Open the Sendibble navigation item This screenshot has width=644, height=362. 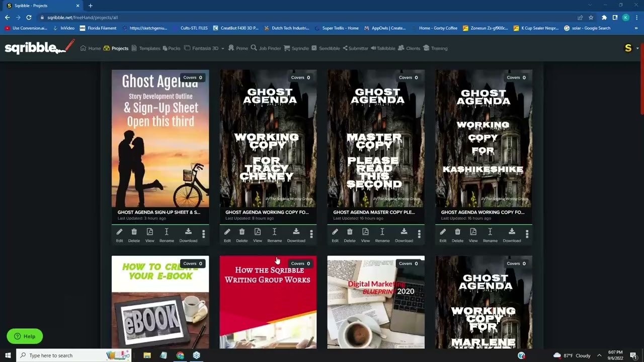pyautogui.click(x=326, y=48)
